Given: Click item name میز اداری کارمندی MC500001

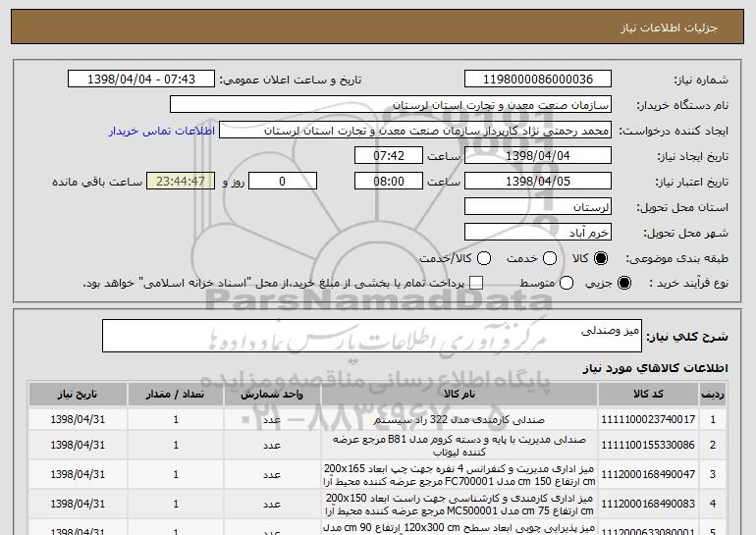Looking at the screenshot, I should click(x=459, y=505).
